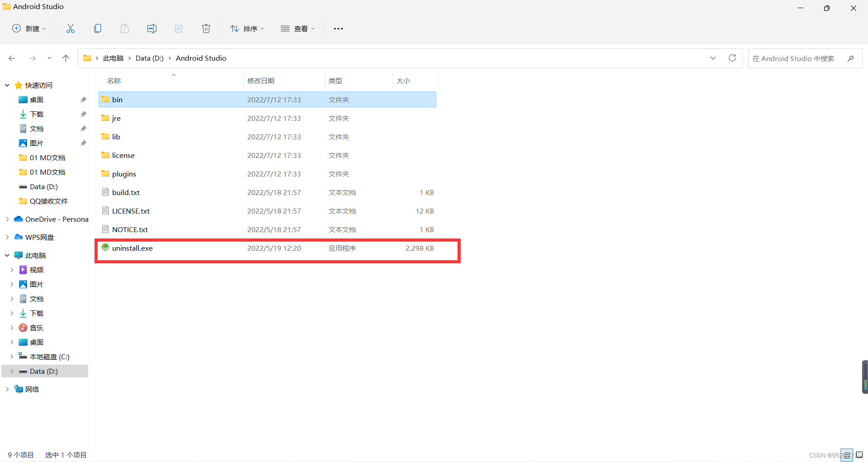Collapse the Quick access tree section
Image resolution: width=868 pixels, height=462 pixels.
pos(7,85)
